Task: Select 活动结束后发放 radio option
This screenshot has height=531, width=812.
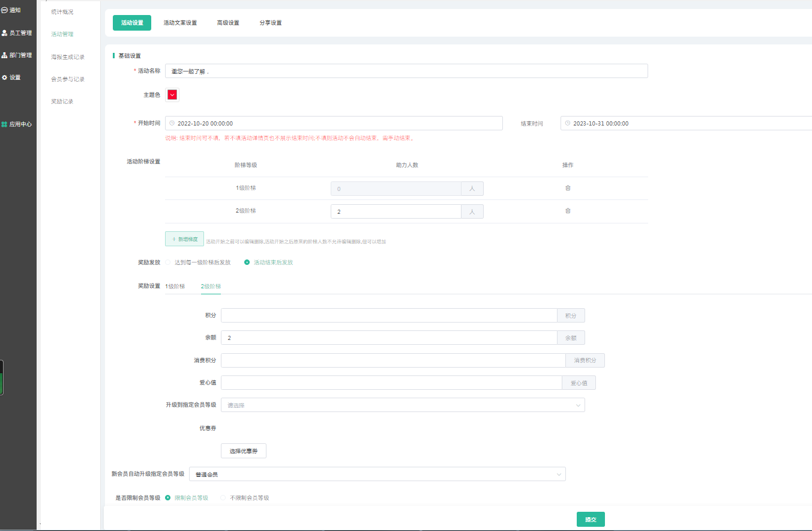Action: 247,262
